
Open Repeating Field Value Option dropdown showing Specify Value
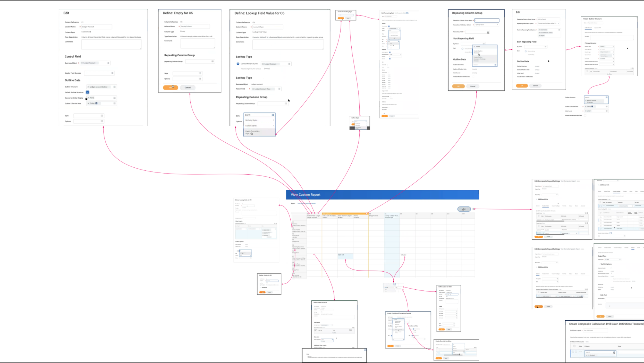tap(487, 25)
